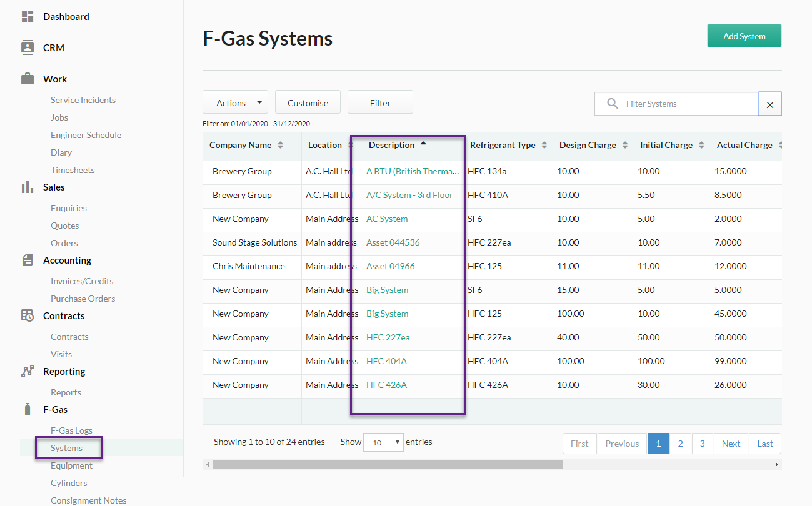Screen dimensions: 812x506
Task: Open the Asset 044536 link
Action: click(393, 242)
